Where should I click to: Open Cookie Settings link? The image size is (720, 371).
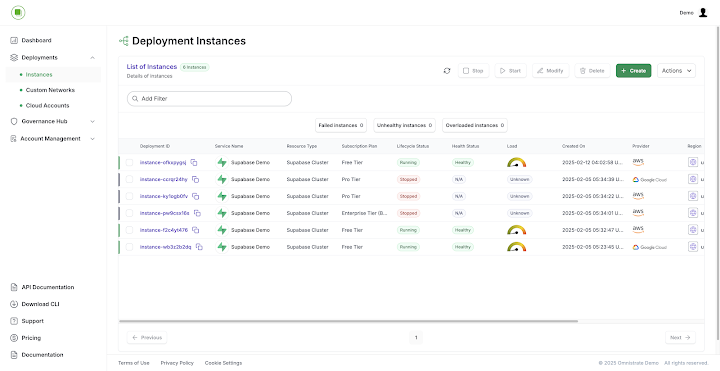coord(223,363)
